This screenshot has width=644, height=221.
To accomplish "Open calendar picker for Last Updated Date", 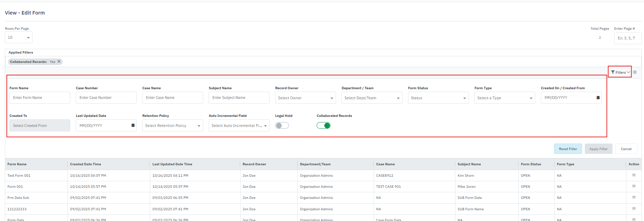I will [133, 126].
